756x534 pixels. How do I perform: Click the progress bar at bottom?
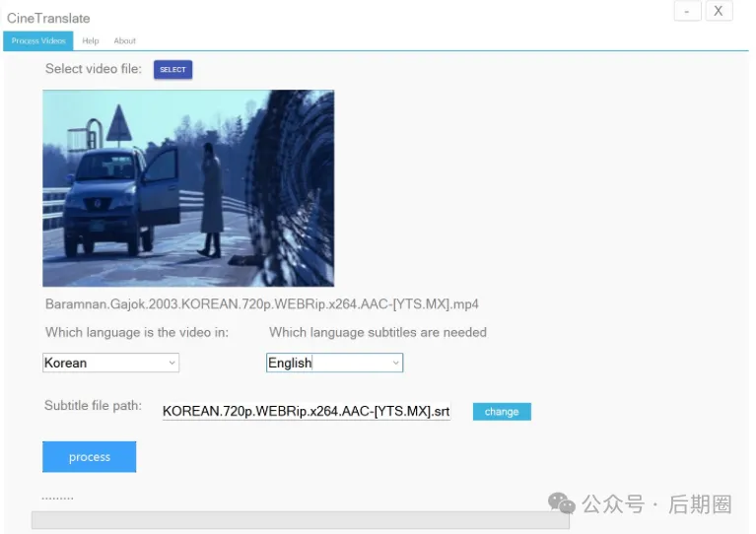[301, 520]
